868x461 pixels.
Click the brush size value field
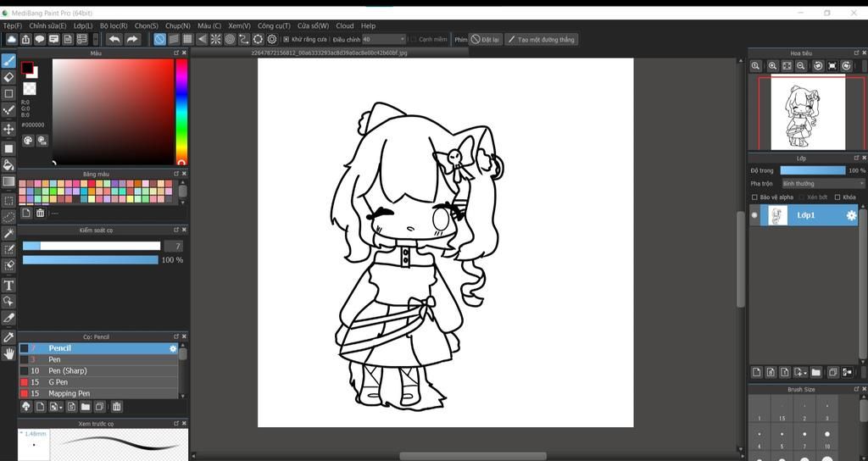[173, 247]
